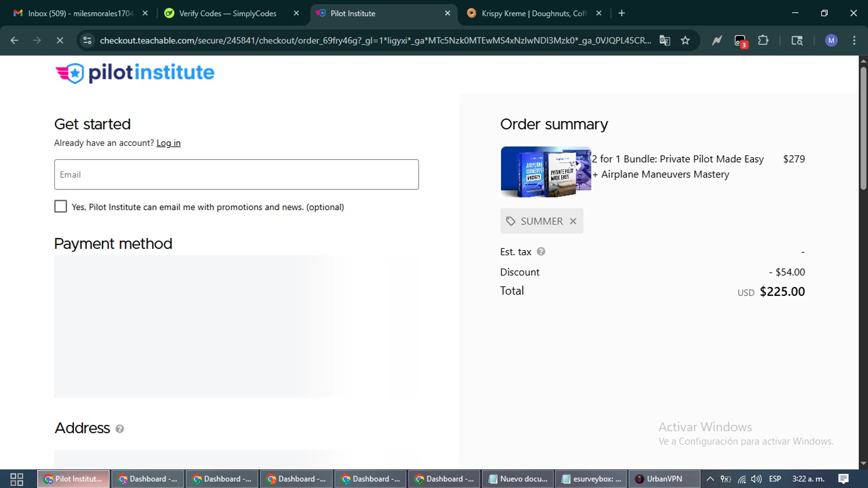Viewport: 868px width, 488px height.
Task: Click the browser address bar URL
Action: 375,41
